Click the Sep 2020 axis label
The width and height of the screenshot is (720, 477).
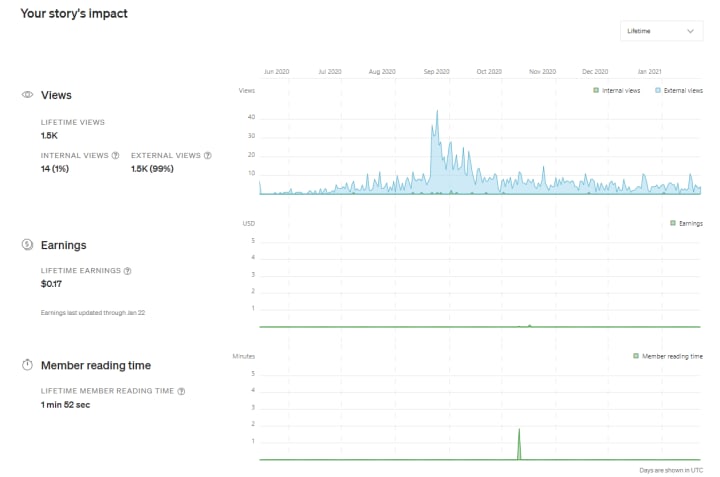(x=436, y=72)
